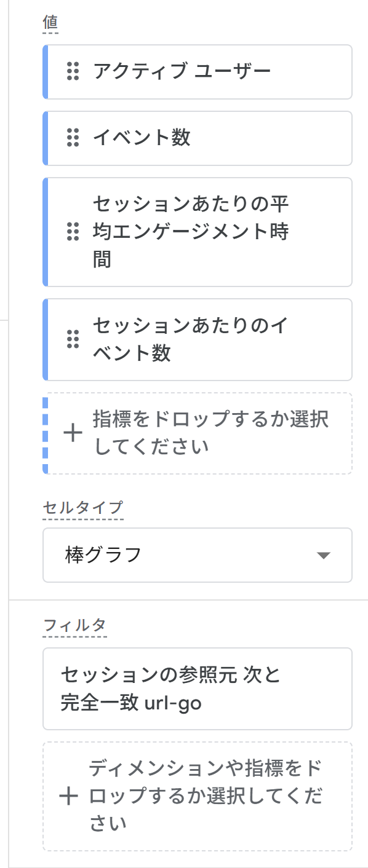Click the drag handle beside アクティブ ユーザー
This screenshot has width=368, height=868.
point(74,72)
